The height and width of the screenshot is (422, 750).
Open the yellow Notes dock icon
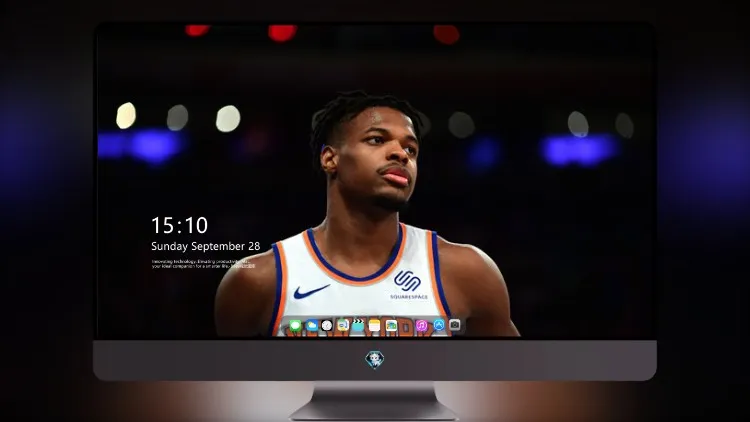(375, 326)
